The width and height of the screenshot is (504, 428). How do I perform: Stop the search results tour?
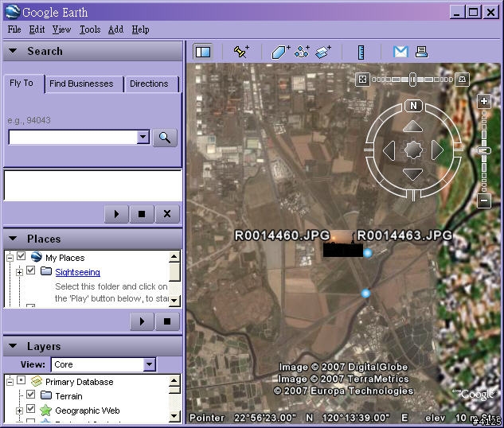click(x=142, y=214)
